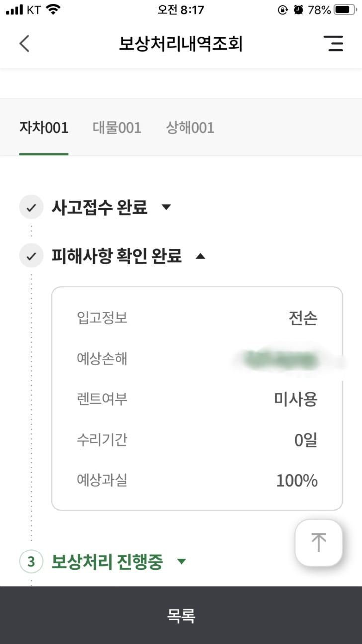
Task: Click the checkmark beside 사고접수 완료
Action: 31,207
